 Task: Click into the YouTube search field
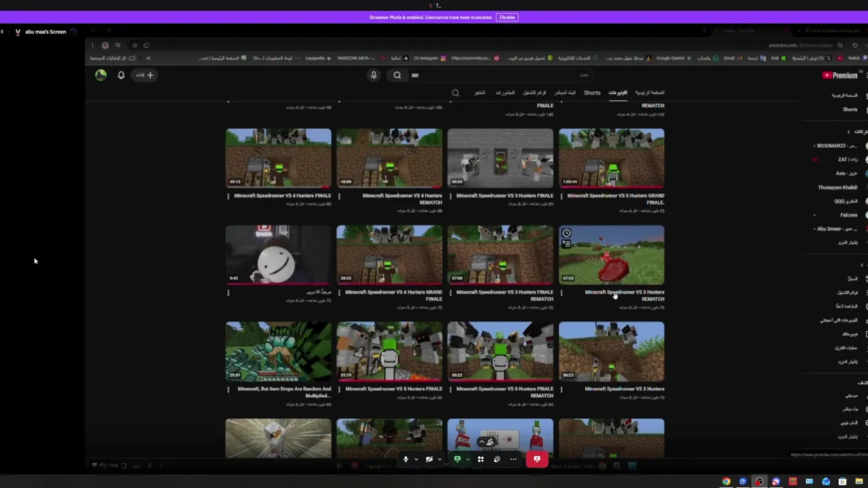(502, 75)
